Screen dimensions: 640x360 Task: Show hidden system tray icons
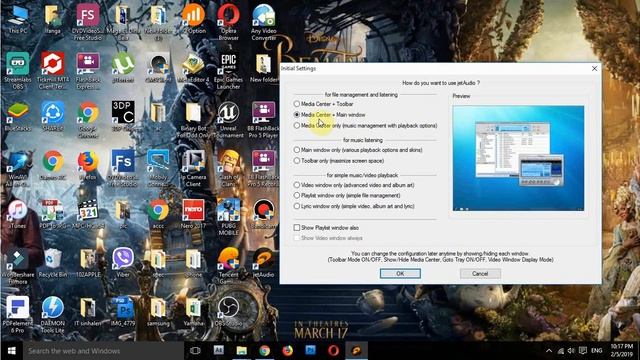coord(549,351)
